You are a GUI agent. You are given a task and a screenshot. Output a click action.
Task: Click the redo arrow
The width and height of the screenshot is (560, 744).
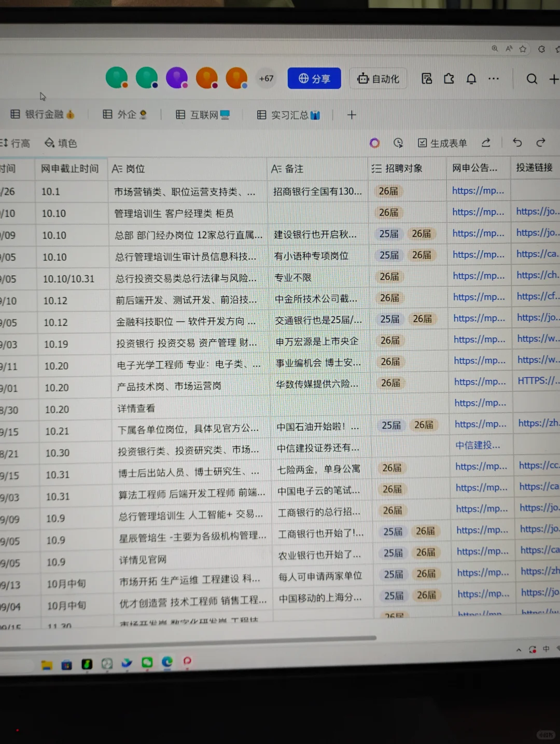[x=541, y=142]
